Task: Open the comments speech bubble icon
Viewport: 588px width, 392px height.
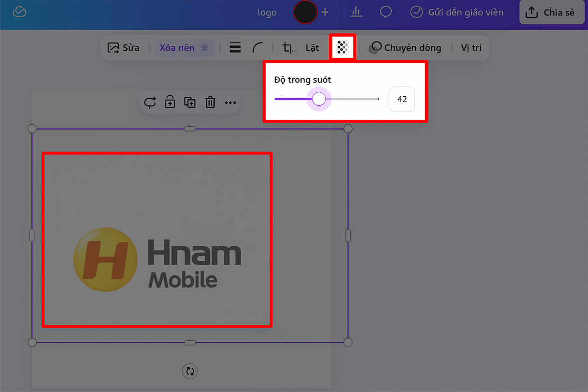Action: pos(386,12)
